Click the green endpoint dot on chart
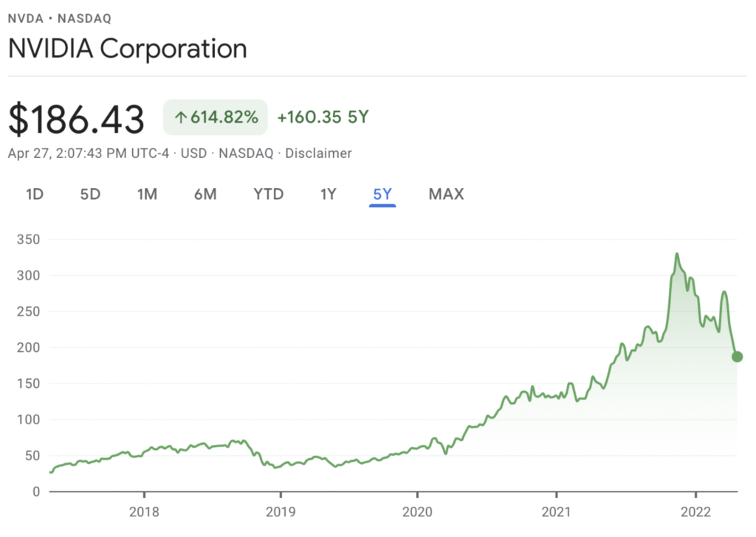Viewport: 756px width, 537px height. (737, 356)
